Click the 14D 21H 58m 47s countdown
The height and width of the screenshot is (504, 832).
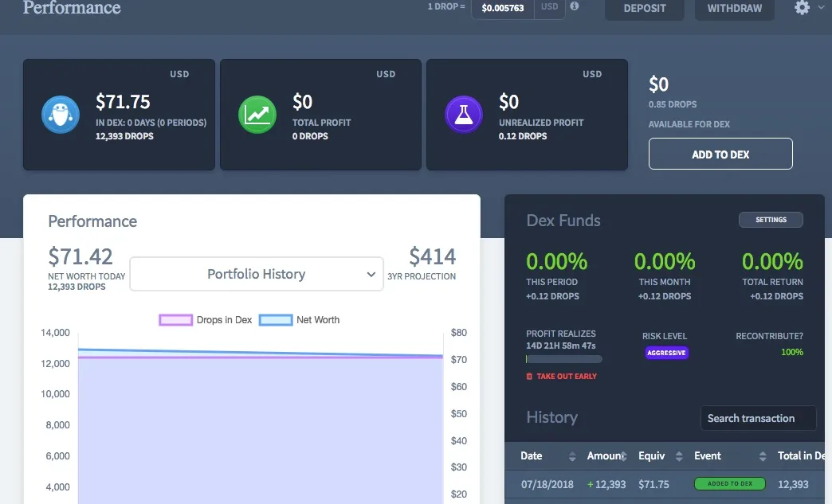(561, 346)
